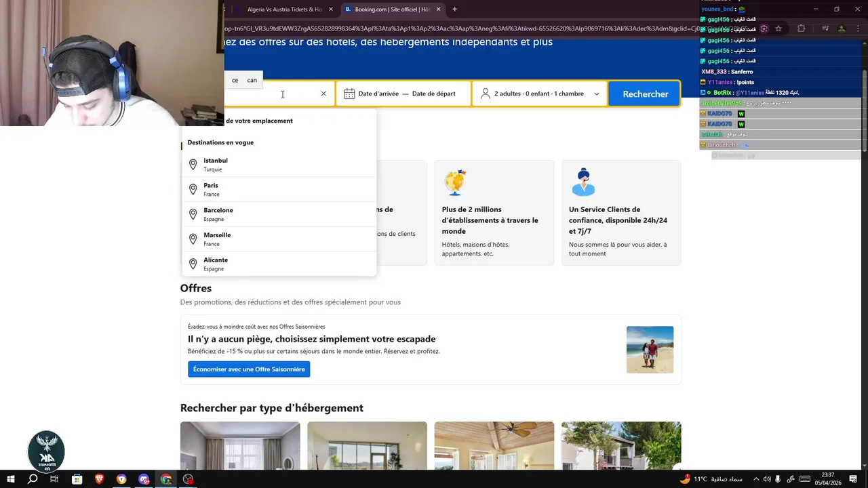Click microphone icon in system tray

(778, 479)
